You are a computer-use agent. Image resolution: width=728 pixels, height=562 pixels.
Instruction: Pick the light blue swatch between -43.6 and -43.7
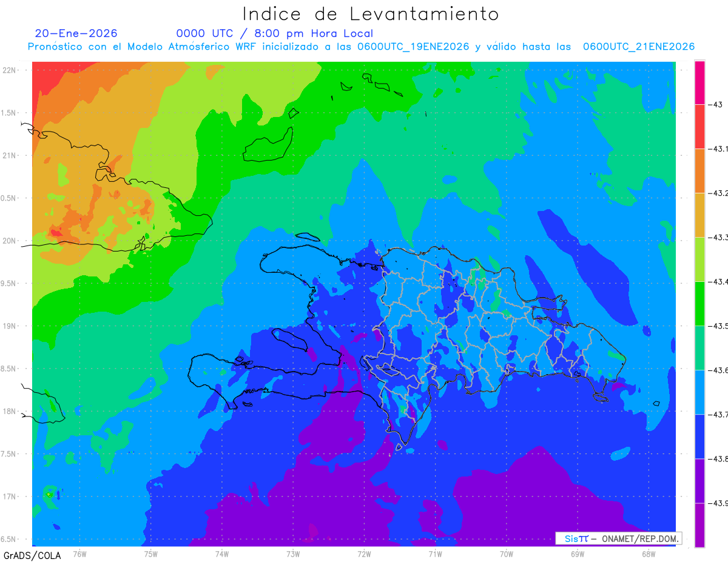[x=699, y=392]
